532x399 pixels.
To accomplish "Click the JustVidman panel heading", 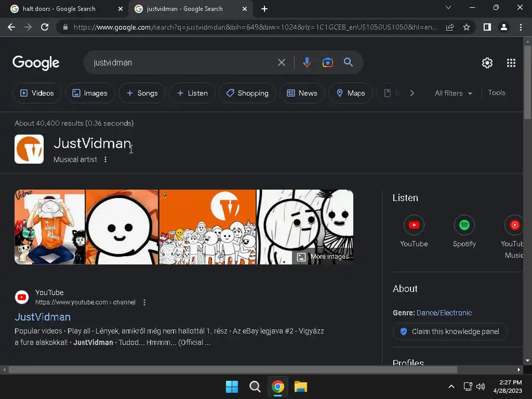I will coord(92,143).
